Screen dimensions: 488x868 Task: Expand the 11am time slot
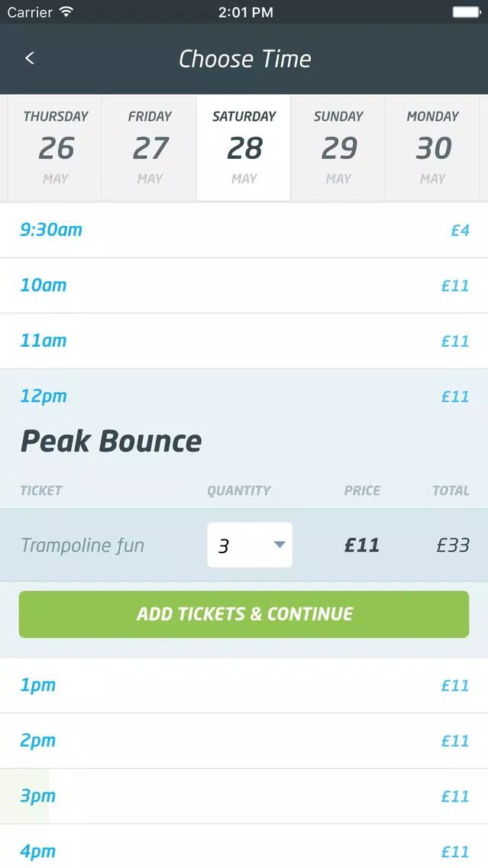[x=244, y=341]
